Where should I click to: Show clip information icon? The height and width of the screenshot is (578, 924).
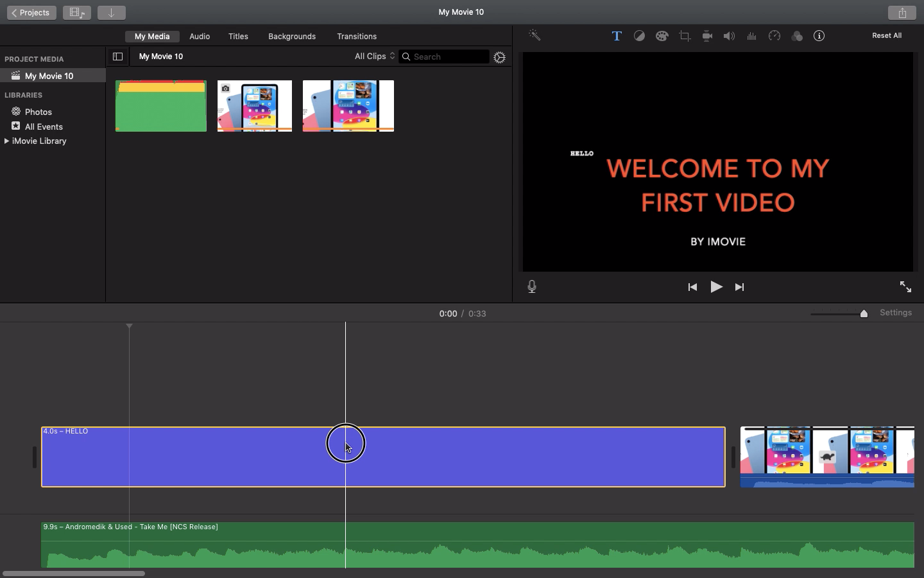[x=819, y=36]
